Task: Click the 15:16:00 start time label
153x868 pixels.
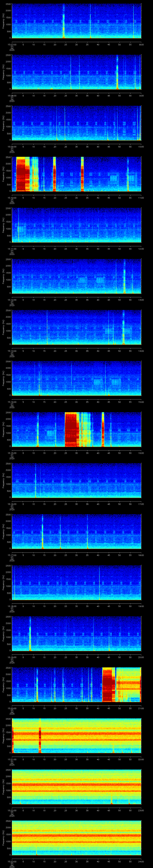Action: coord(12,504)
